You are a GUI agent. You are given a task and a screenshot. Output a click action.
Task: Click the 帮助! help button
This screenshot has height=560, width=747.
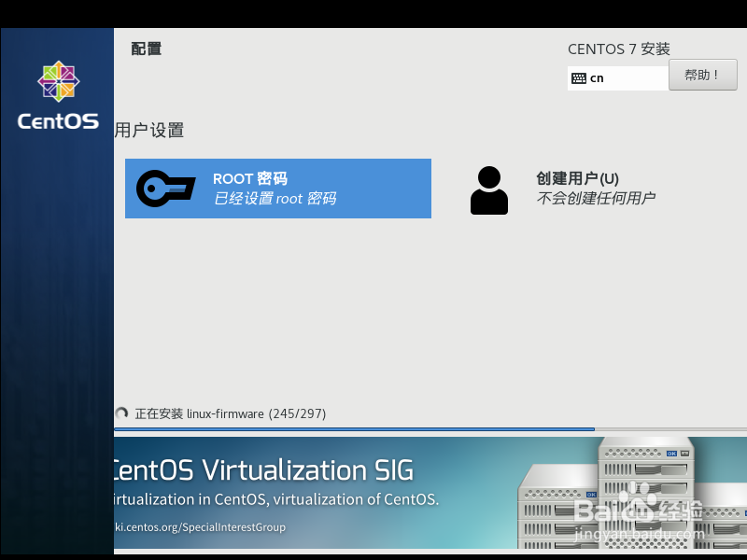pos(702,75)
